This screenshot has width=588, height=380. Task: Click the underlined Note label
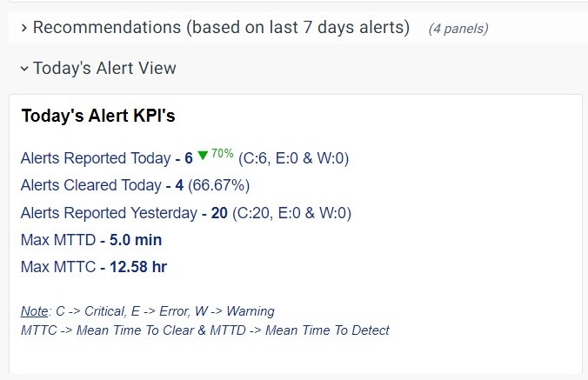[x=34, y=311]
